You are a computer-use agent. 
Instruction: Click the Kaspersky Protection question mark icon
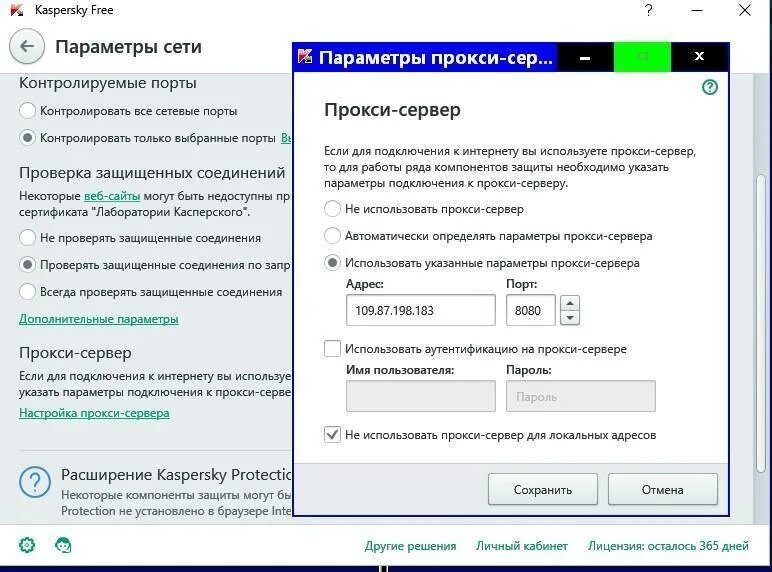click(34, 482)
